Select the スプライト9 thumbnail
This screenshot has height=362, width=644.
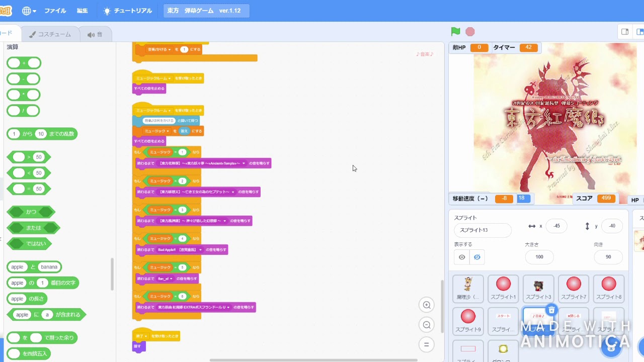468,322
